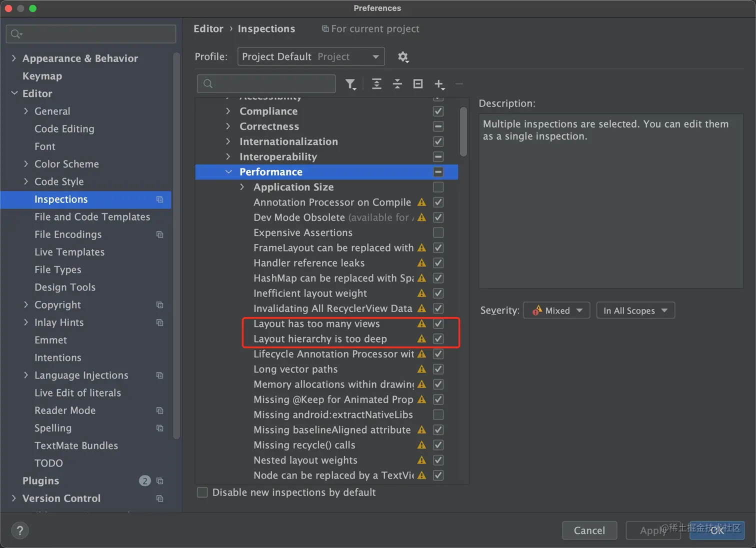The image size is (756, 548).
Task: Select Missing baselineAligned attribute inspection
Action: click(326, 430)
